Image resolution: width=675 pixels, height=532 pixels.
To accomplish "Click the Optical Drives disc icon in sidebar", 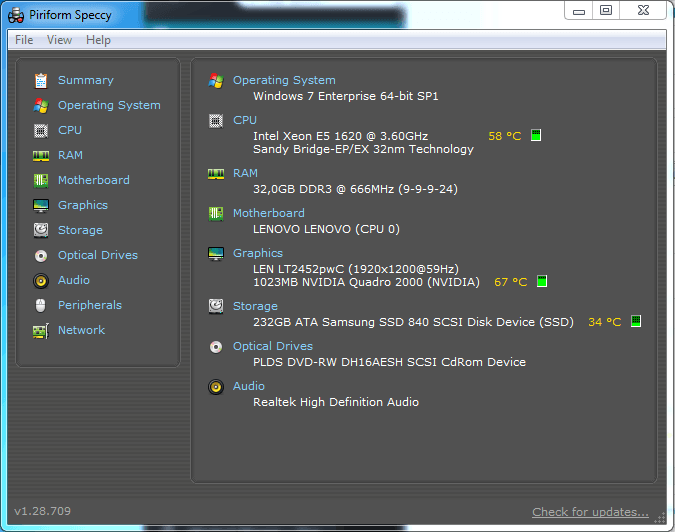I will (41, 255).
